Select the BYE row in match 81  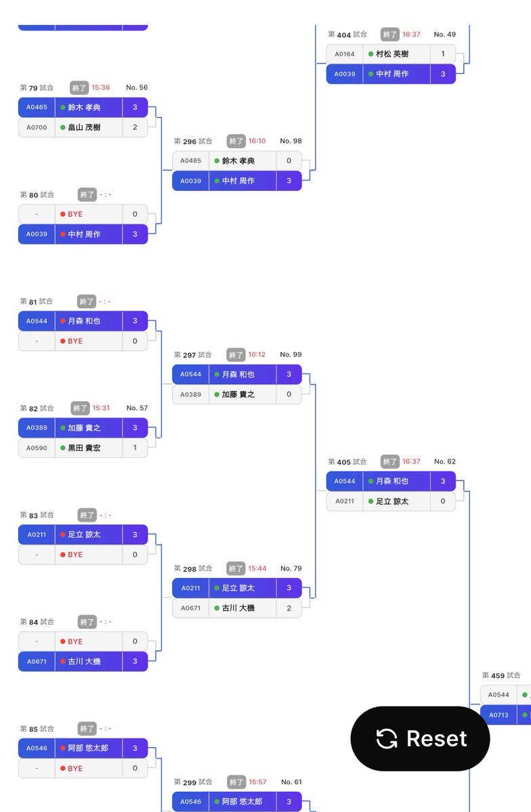(83, 341)
